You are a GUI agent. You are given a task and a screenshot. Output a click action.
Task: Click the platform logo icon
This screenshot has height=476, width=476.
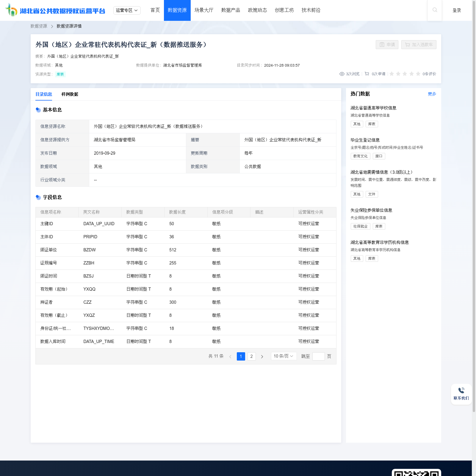(12, 10)
